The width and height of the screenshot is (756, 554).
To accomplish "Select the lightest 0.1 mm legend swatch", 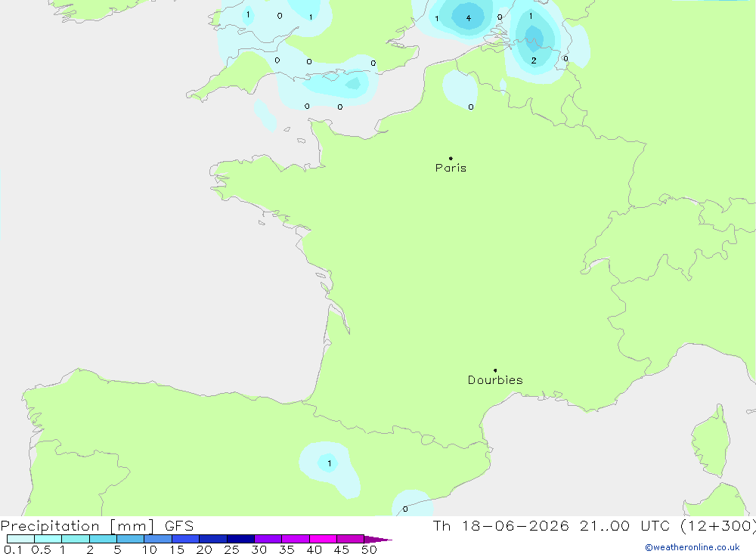I will (20, 539).
